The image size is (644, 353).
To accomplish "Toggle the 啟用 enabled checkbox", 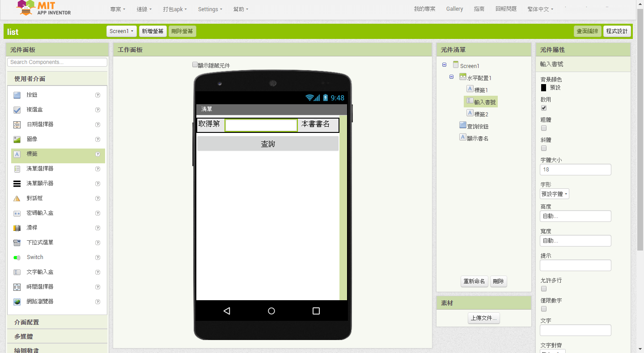I will tap(544, 108).
